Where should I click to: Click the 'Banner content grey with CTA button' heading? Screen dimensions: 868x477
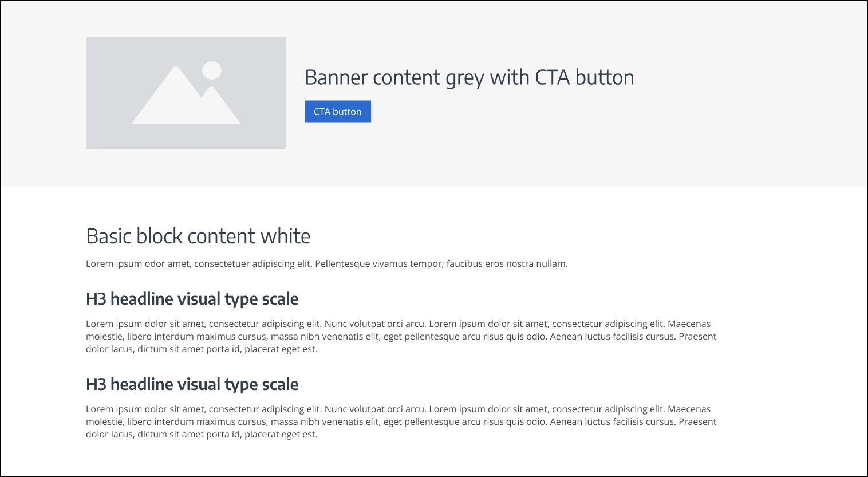[x=469, y=77]
